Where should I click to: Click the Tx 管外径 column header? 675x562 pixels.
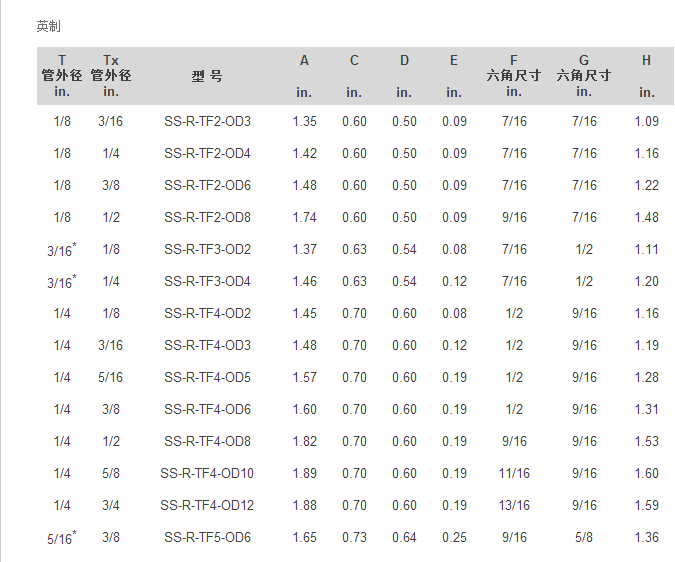tap(111, 76)
